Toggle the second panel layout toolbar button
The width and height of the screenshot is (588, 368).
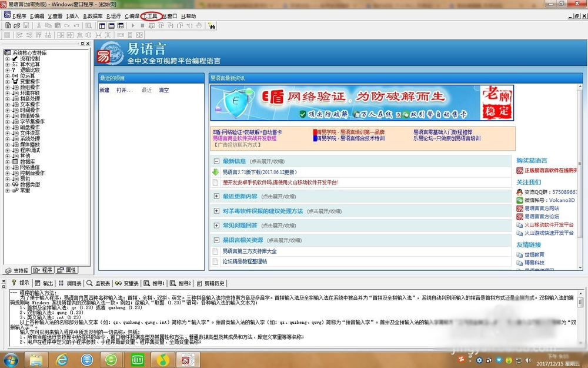coord(111,26)
